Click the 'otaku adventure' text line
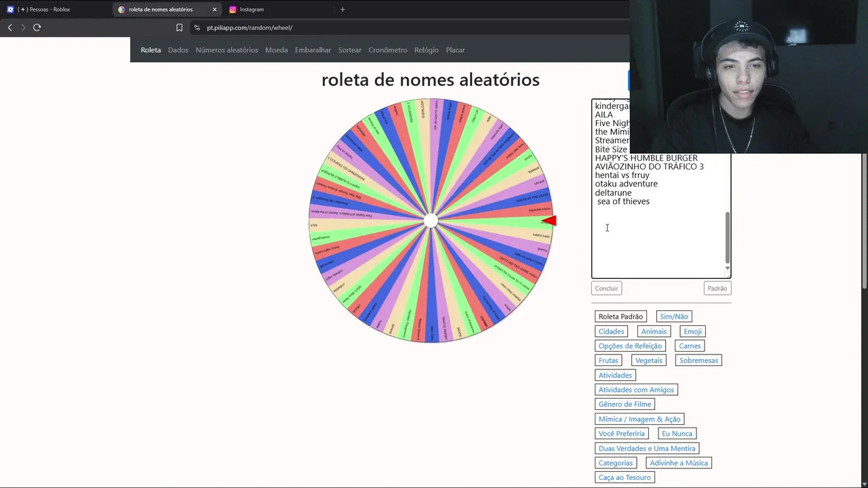Screen dimensions: 868x488 click(x=626, y=184)
